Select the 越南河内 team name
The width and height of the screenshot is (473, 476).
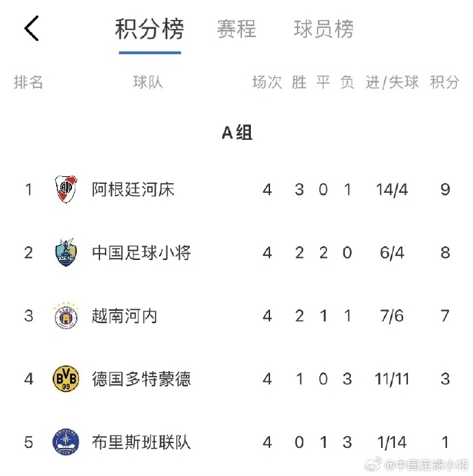tap(125, 316)
